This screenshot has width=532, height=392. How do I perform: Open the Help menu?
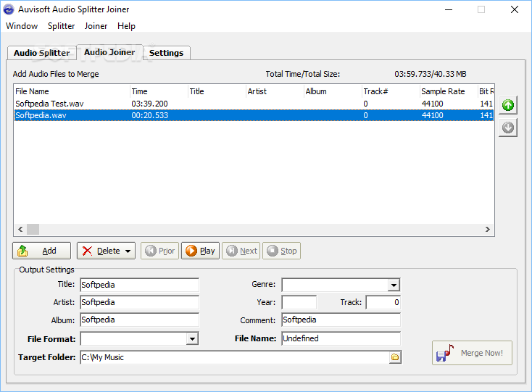point(126,26)
